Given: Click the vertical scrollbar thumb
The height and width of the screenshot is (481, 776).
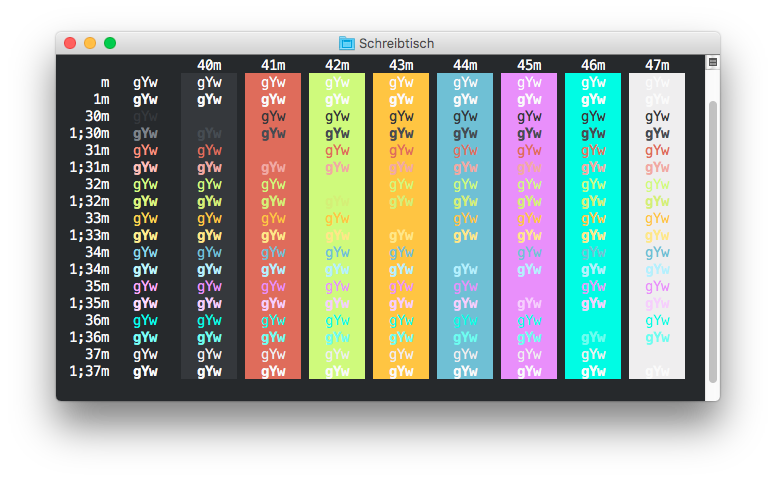Looking at the screenshot, I should 713,241.
